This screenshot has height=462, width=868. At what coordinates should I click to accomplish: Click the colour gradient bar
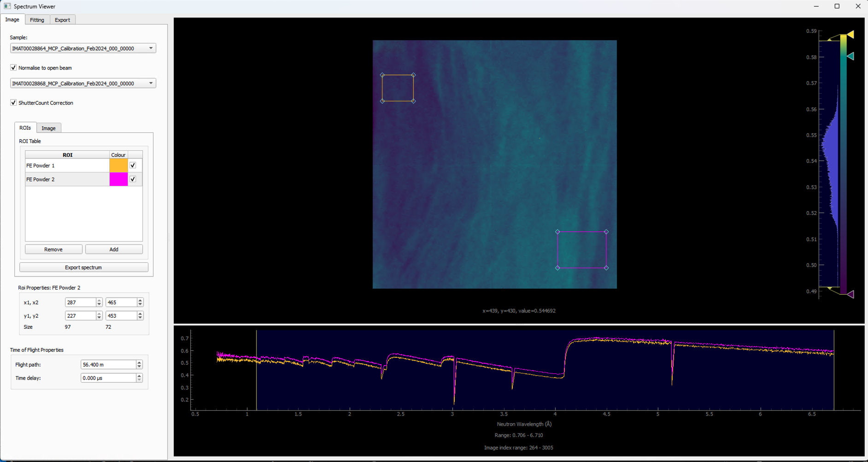[843, 164]
